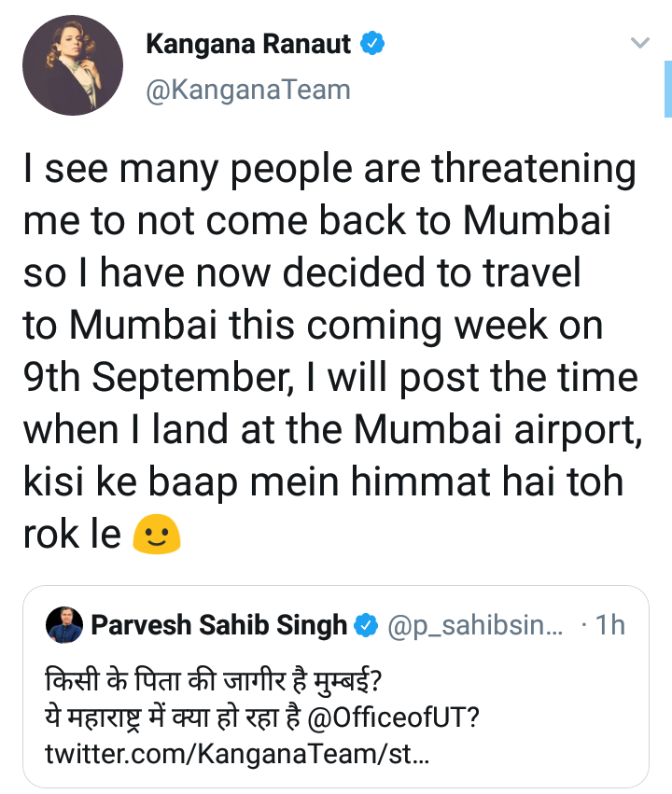
Task: Open the @p_sahibsin... handle in quote
Action: click(474, 625)
